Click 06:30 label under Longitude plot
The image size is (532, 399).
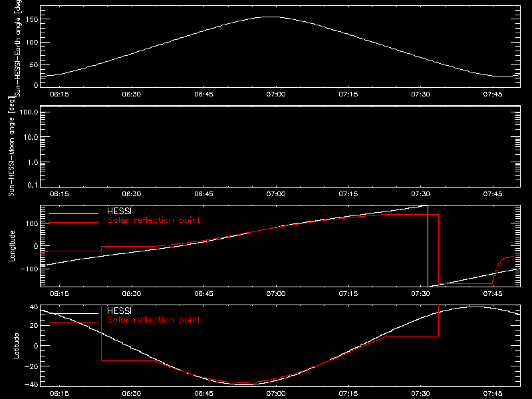132,294
